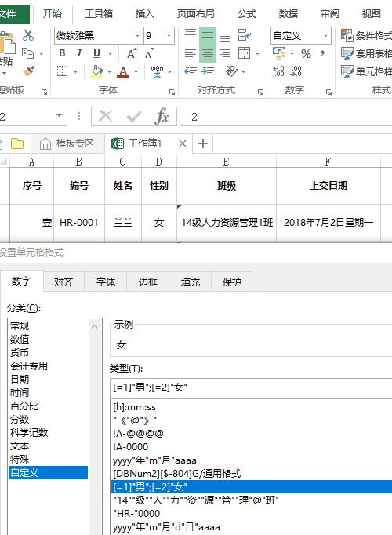Click the 类型 format code input field
The image size is (392, 535).
pos(251,388)
